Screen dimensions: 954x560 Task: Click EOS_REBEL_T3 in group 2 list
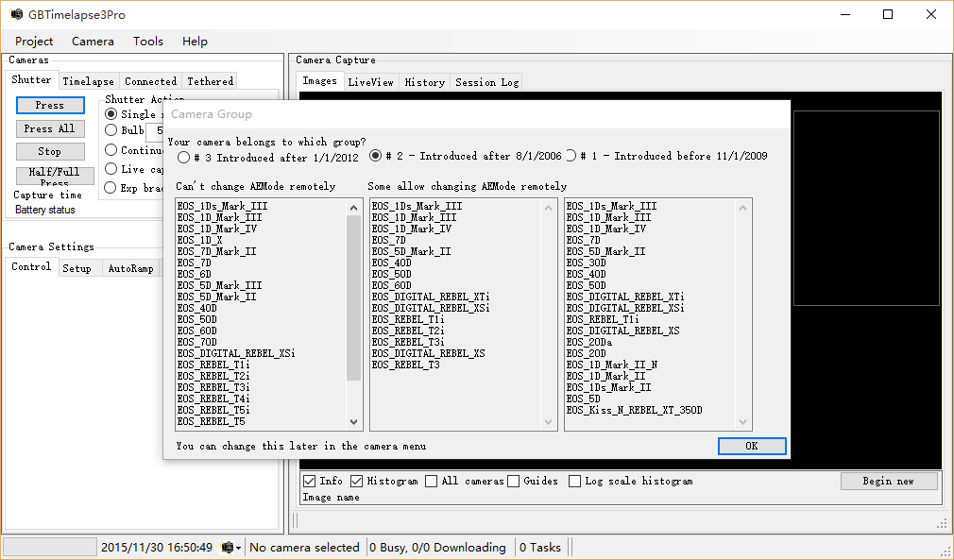pos(406,365)
